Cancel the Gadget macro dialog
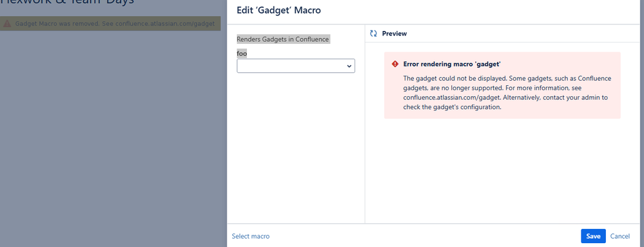 [x=620, y=236]
